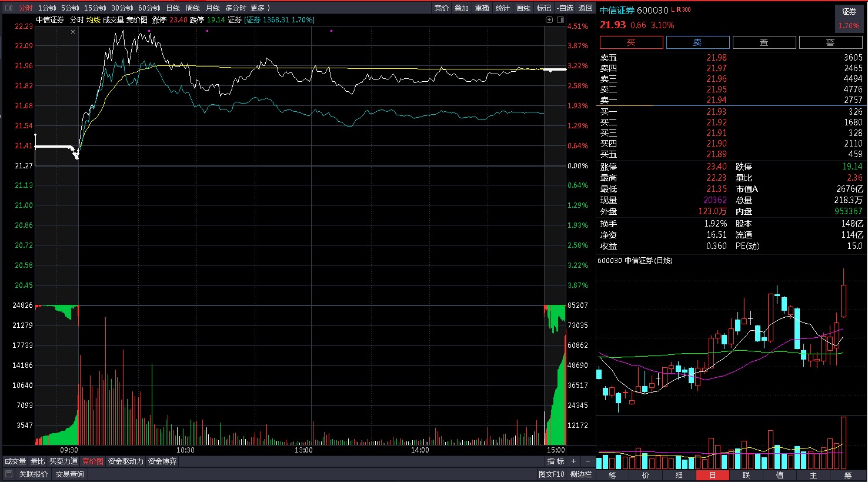Screen dimensions: 868x482
Task: Activate the 画线 drawing tool
Action: click(x=523, y=8)
